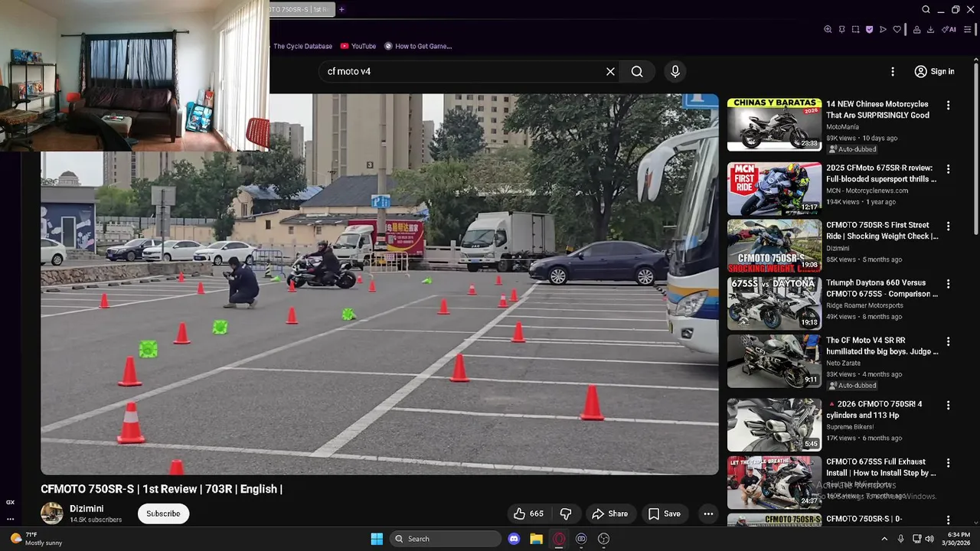Click the profile stamp toolbar icon
Screen dimensions: 980x551
916,29
